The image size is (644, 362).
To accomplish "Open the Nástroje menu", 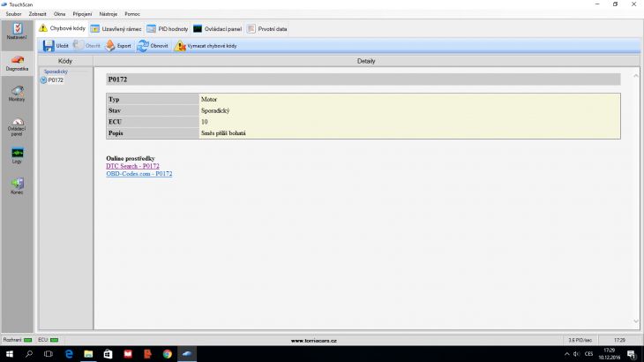I will (108, 14).
